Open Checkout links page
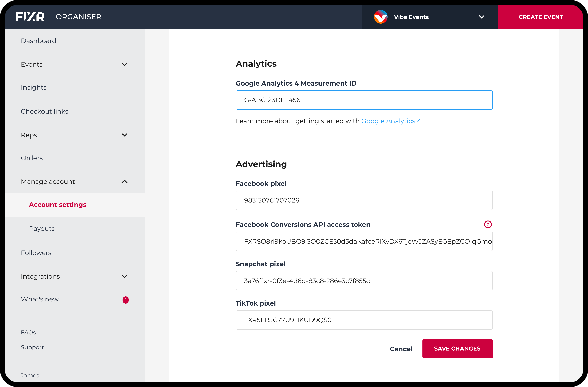Image resolution: width=588 pixels, height=387 pixels. pyautogui.click(x=44, y=111)
